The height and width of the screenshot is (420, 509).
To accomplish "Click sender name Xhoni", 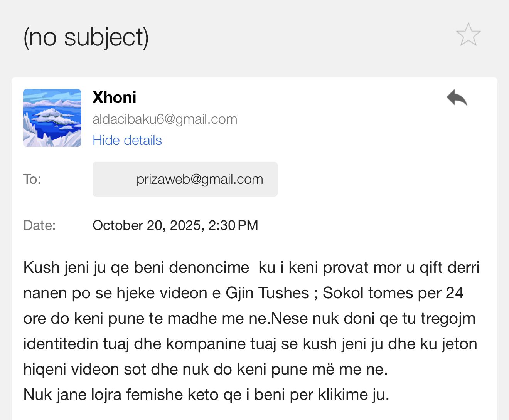I will coord(115,98).
